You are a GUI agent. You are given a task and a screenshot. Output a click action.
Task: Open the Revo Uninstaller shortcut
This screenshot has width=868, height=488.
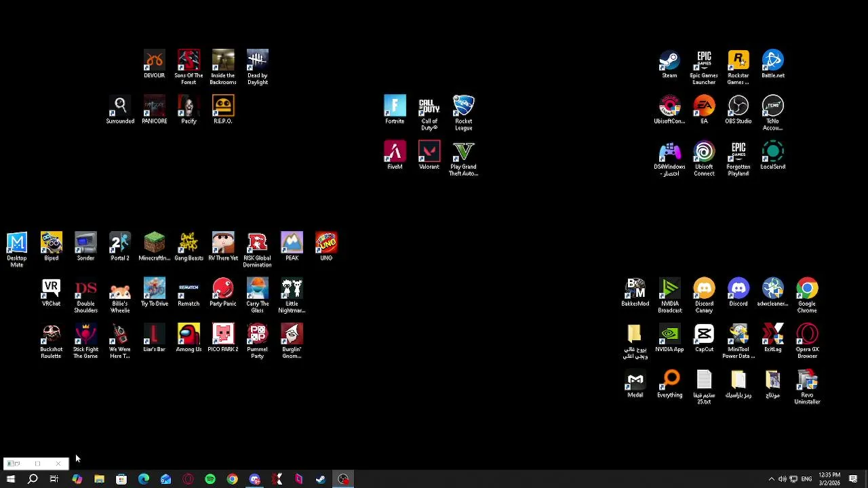click(x=807, y=386)
